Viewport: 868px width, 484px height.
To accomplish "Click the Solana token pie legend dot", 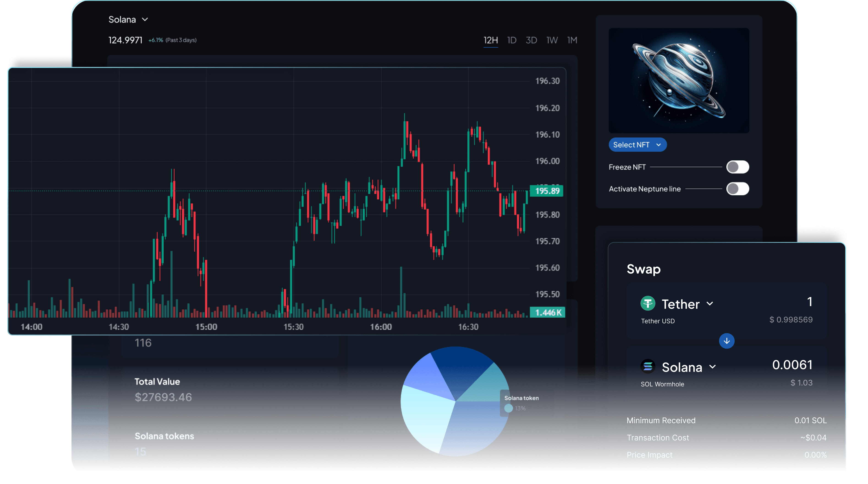I will (508, 408).
